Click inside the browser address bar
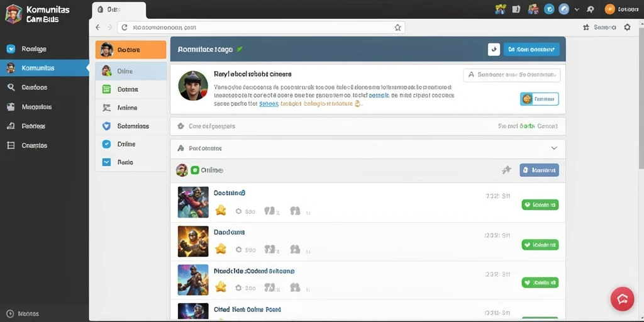 coord(261,28)
